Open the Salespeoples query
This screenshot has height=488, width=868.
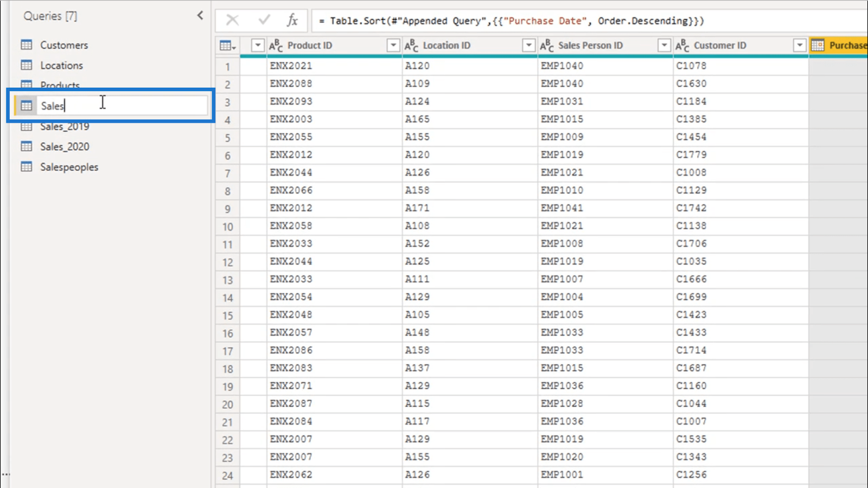point(69,167)
